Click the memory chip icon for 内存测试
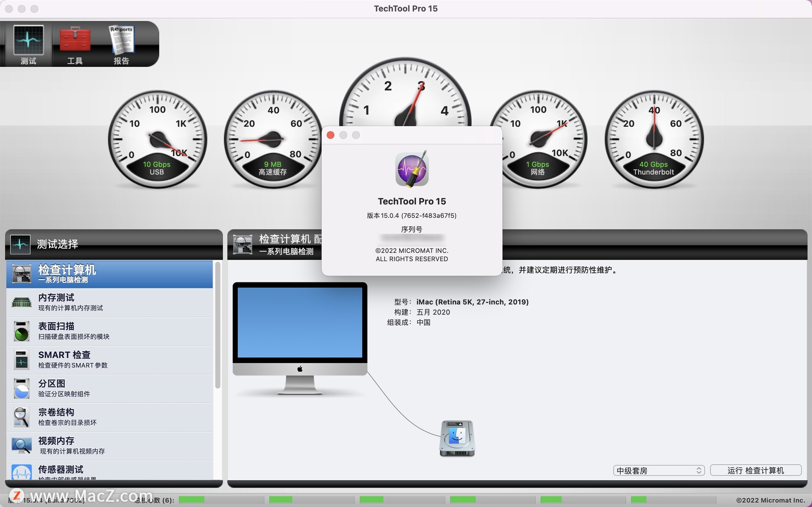Screen dimensions: 812x507 [x=22, y=302]
